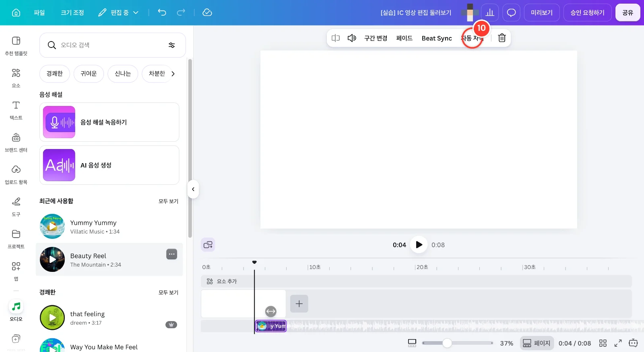Open audio search filter options
The height and width of the screenshot is (352, 644).
[172, 45]
